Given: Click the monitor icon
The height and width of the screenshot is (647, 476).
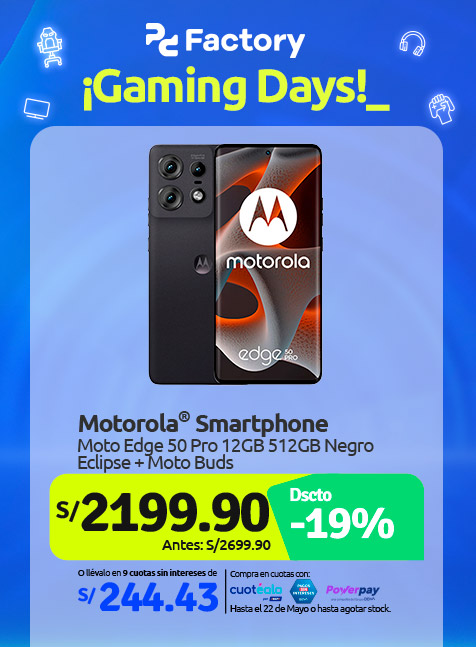Looking at the screenshot, I should point(37,109).
